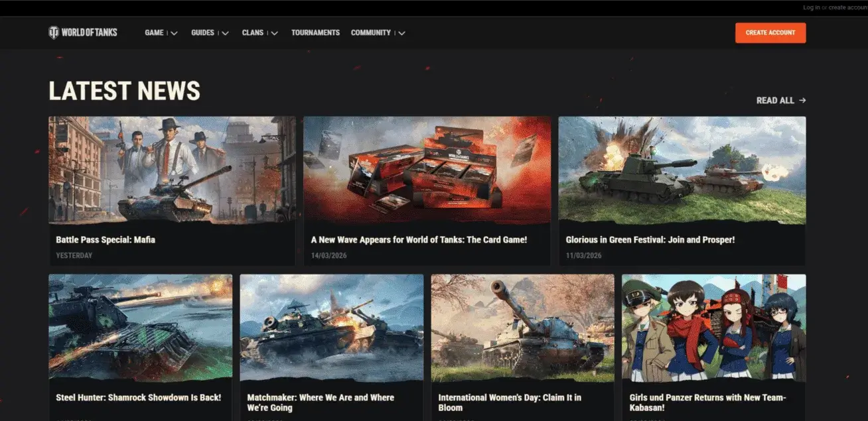Click Matchmaker: Where We Are title
The height and width of the screenshot is (421, 868).
pos(321,402)
